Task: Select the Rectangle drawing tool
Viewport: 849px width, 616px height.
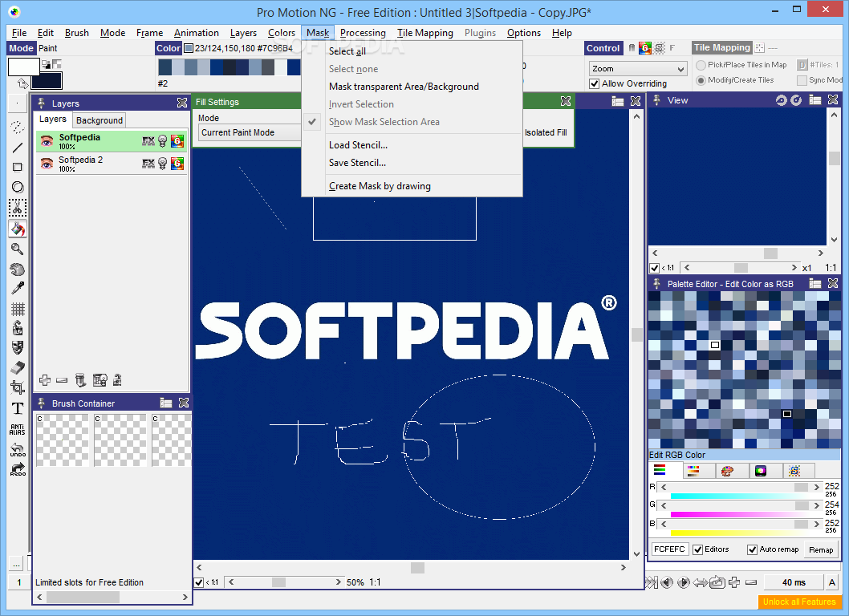Action: 18,168
